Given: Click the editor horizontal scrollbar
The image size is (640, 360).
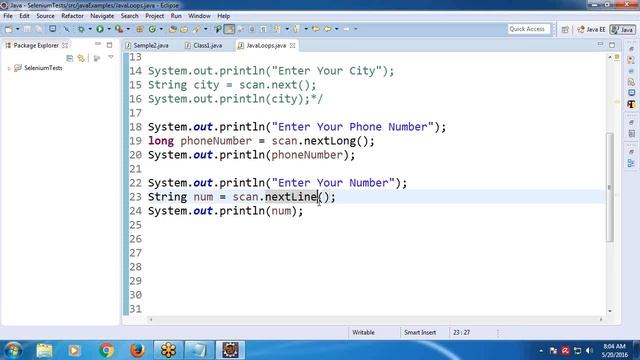Looking at the screenshot, I should click(376, 320).
